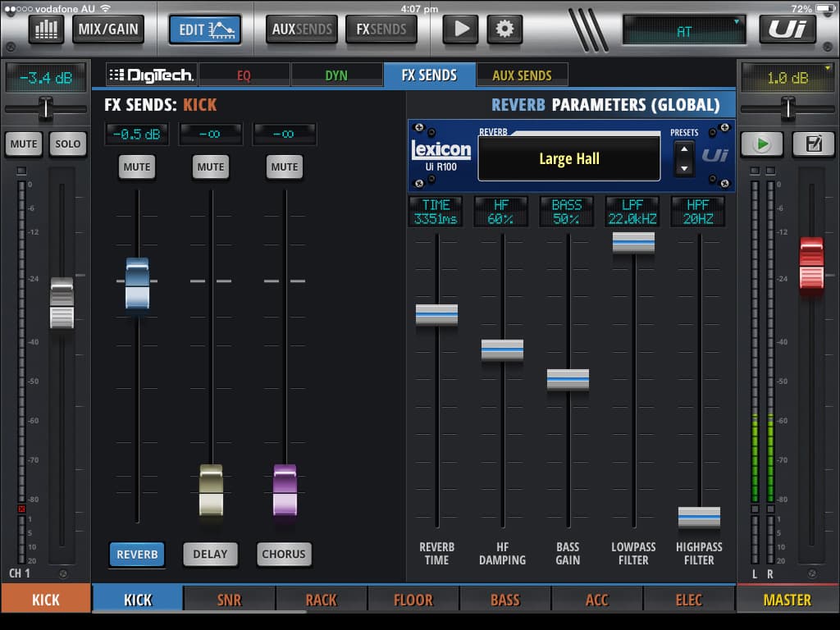This screenshot has width=840, height=630.
Task: Click the Ui logo button
Action: click(x=787, y=29)
